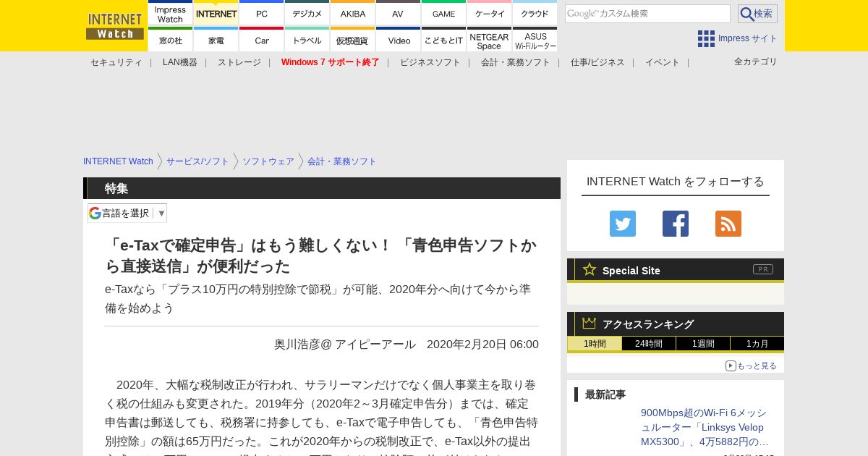Screen dimensions: 868x456
Task: Open the こどもとIT tab
Action: tap(444, 39)
